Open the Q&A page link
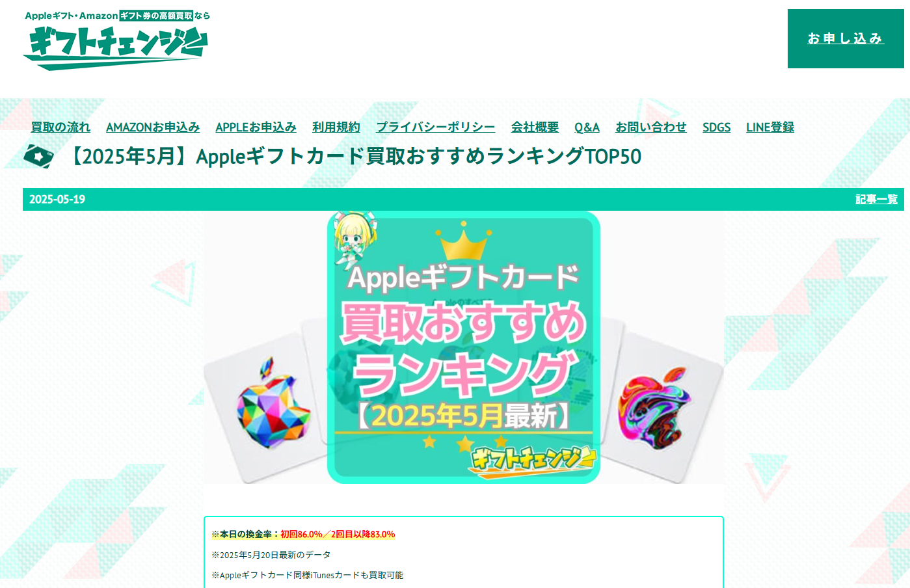This screenshot has height=588, width=910. tap(587, 127)
